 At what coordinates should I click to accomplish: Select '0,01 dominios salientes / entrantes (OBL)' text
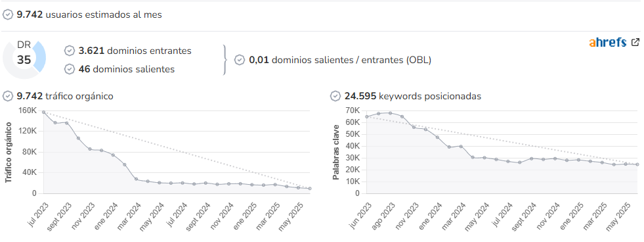(x=340, y=60)
